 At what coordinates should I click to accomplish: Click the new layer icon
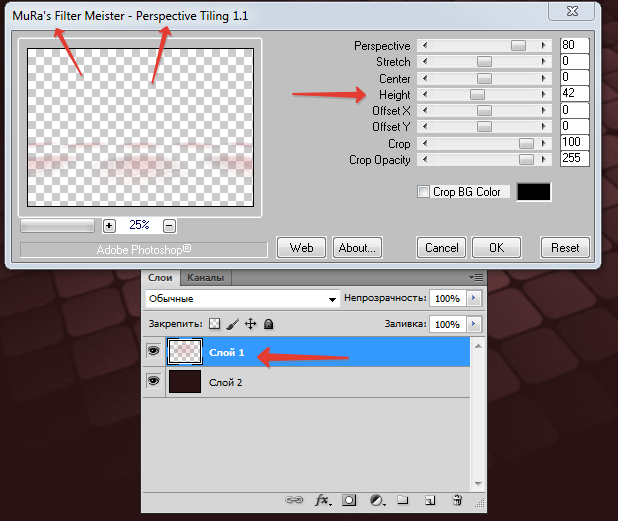[429, 499]
